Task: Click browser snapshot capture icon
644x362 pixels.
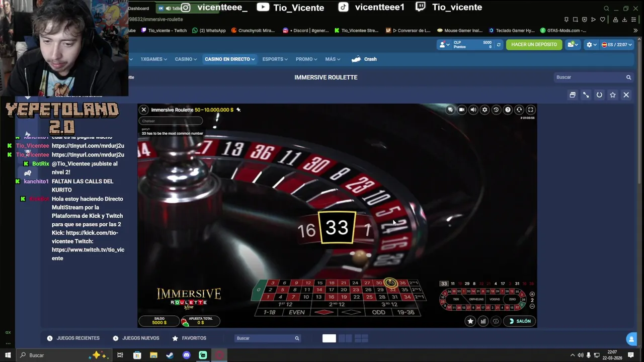Action: pos(576,20)
